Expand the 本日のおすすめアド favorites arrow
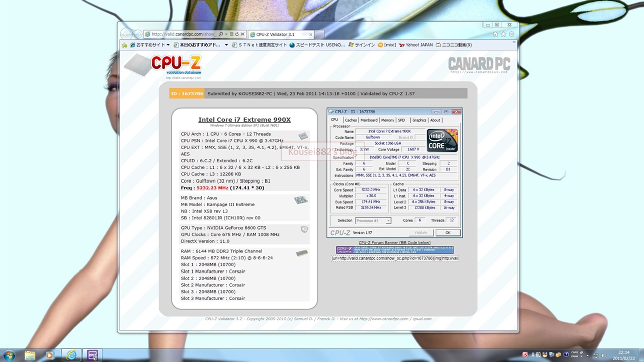Viewport: 644px width, 362px height. [x=226, y=45]
